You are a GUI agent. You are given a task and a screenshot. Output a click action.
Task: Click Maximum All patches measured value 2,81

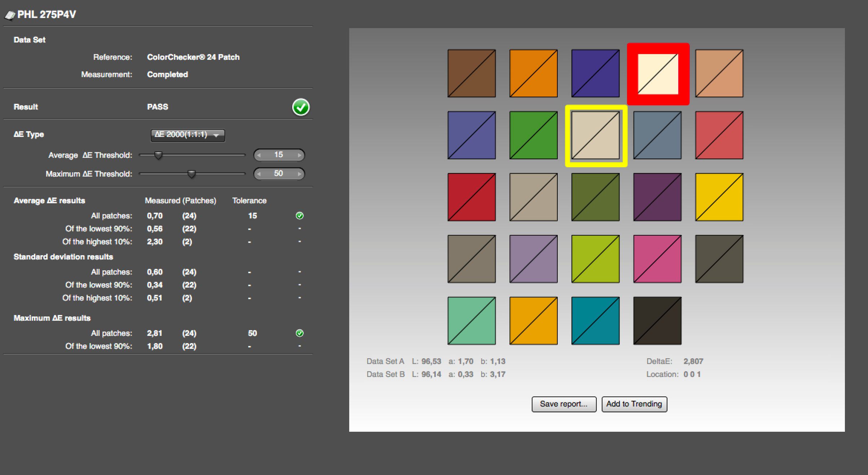155,333
